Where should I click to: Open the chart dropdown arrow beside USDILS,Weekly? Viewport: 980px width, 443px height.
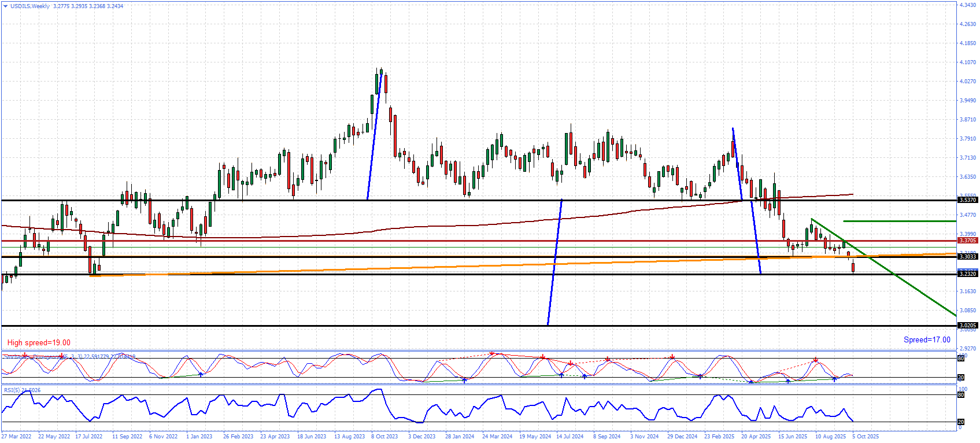point(5,6)
